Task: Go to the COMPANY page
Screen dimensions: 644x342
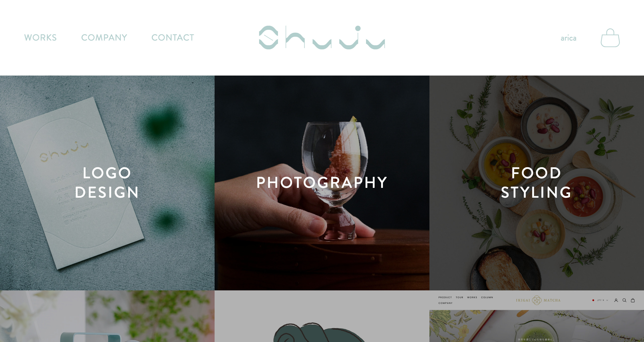Action: (x=104, y=38)
